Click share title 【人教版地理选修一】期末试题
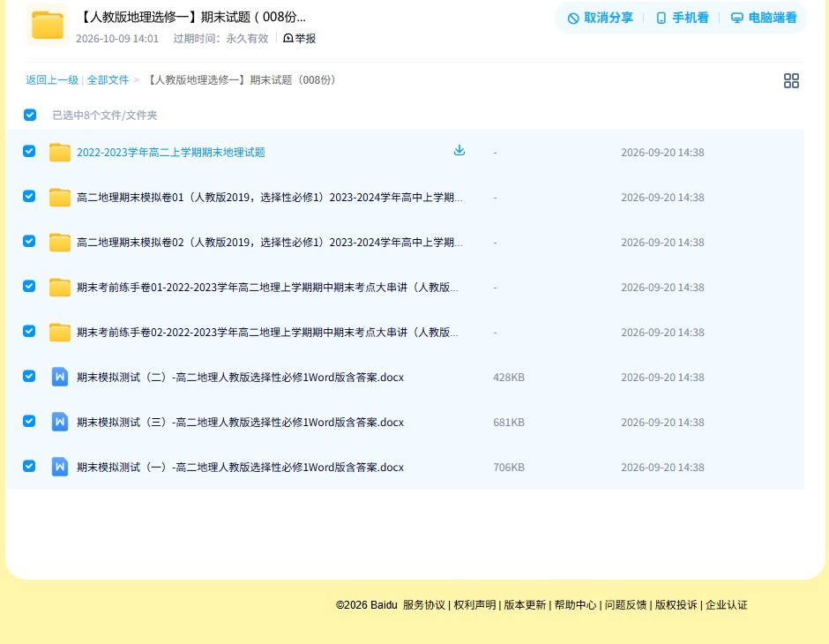Screen dimensions: 829x644 coord(191,17)
